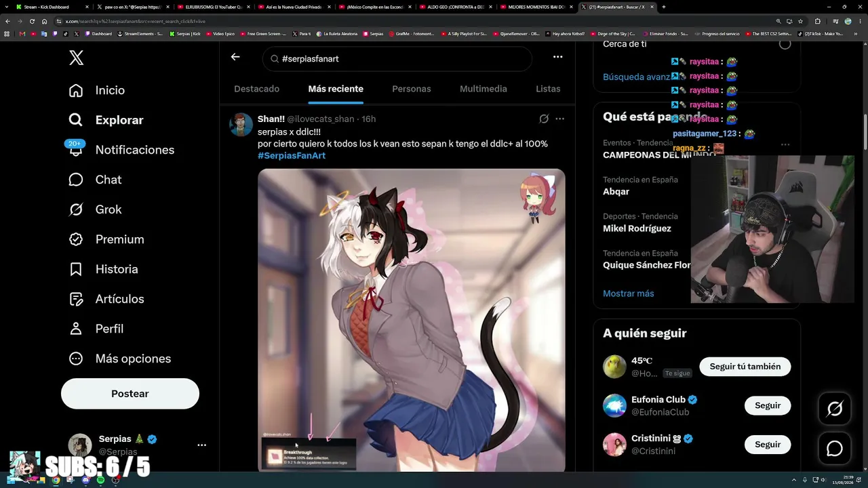The width and height of the screenshot is (868, 488).
Task: Go back with the search page arrow
Action: [235, 57]
